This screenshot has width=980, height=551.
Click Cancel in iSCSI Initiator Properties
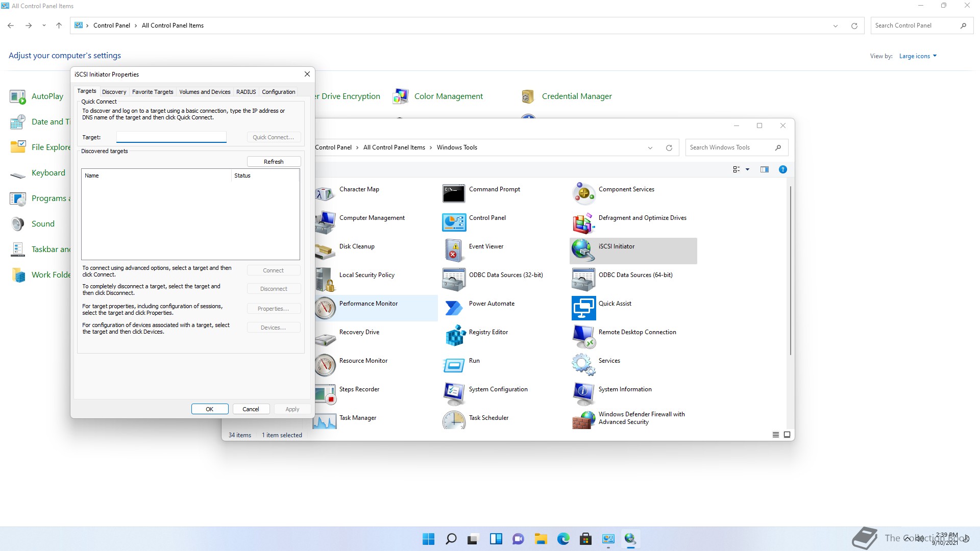point(251,409)
